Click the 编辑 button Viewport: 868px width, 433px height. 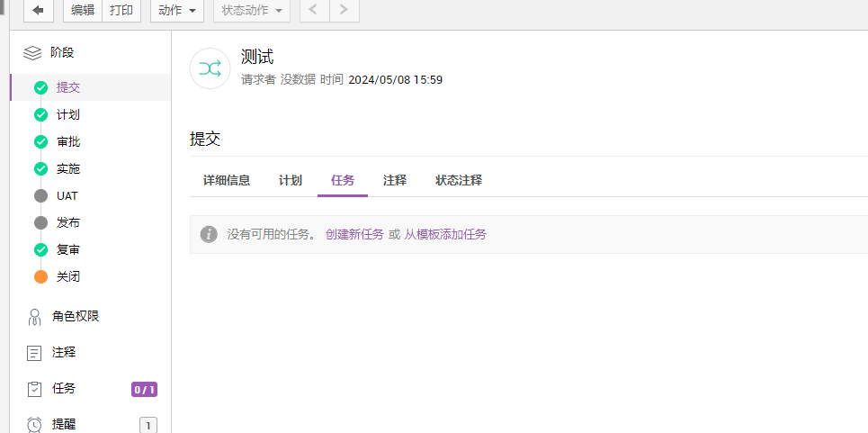coord(83,11)
